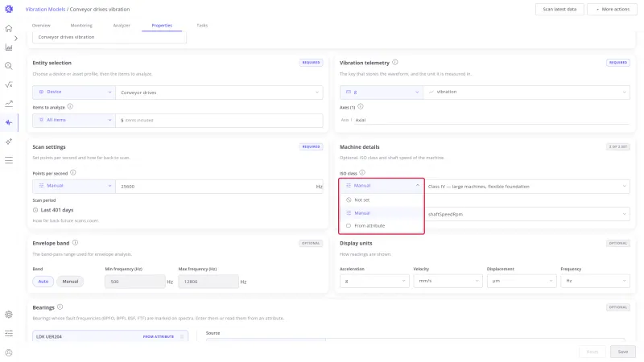Viewport: 644px width, 362px height.
Task: Open the square-root formula sidebar icon
Action: (x=9, y=85)
